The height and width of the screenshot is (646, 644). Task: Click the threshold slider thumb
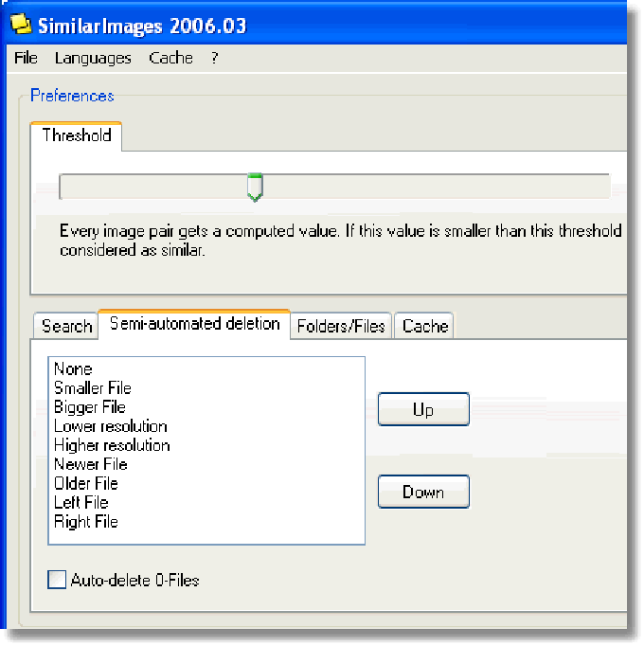[x=255, y=187]
